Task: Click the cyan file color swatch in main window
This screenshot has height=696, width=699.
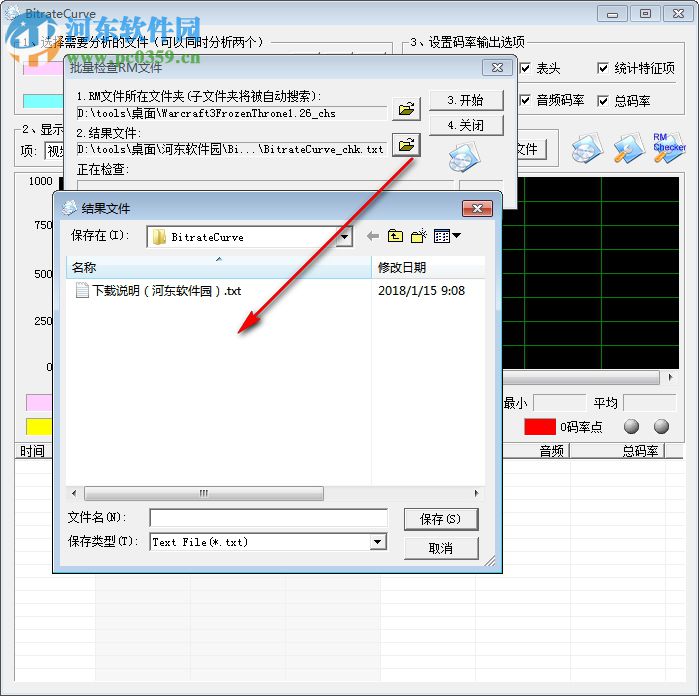Action: coord(43,101)
